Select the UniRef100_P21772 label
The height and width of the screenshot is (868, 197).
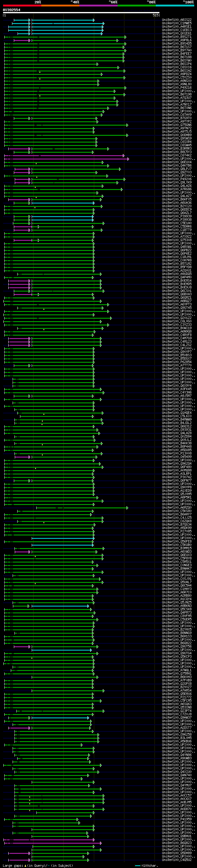(177, 697)
